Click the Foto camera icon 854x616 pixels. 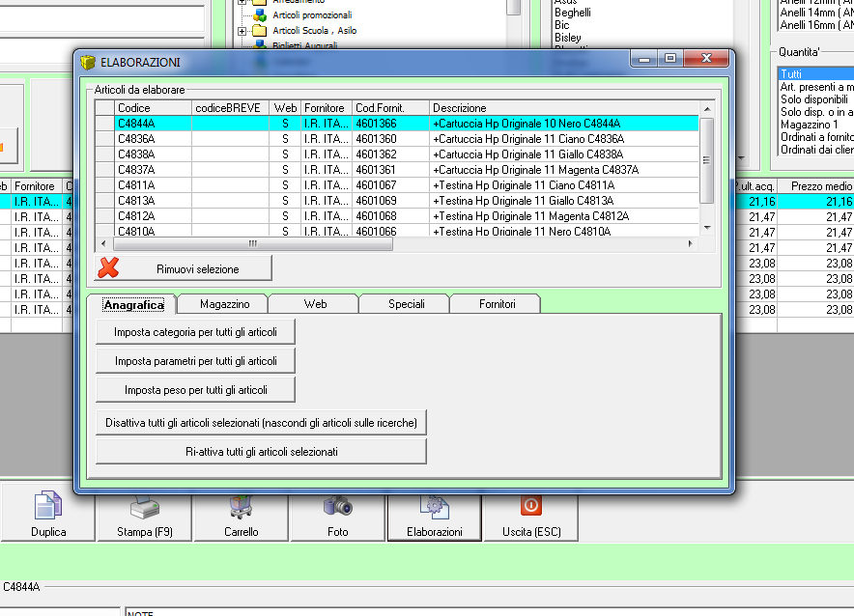(x=338, y=506)
